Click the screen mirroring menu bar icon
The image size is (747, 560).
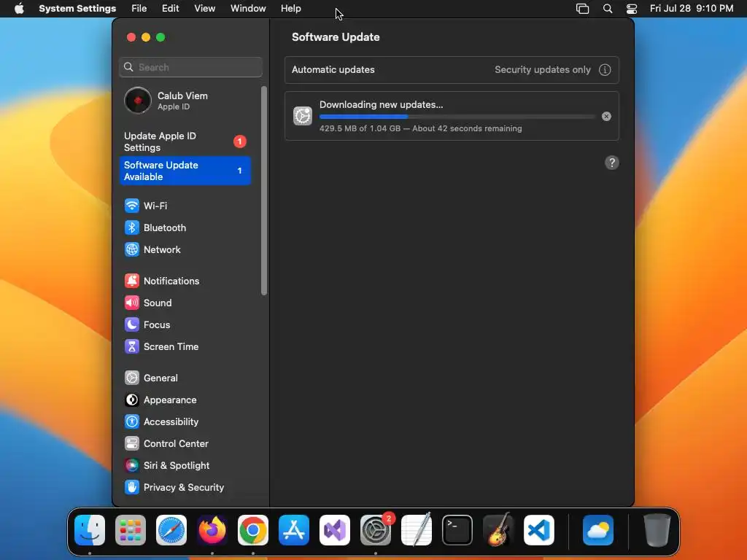[582, 9]
